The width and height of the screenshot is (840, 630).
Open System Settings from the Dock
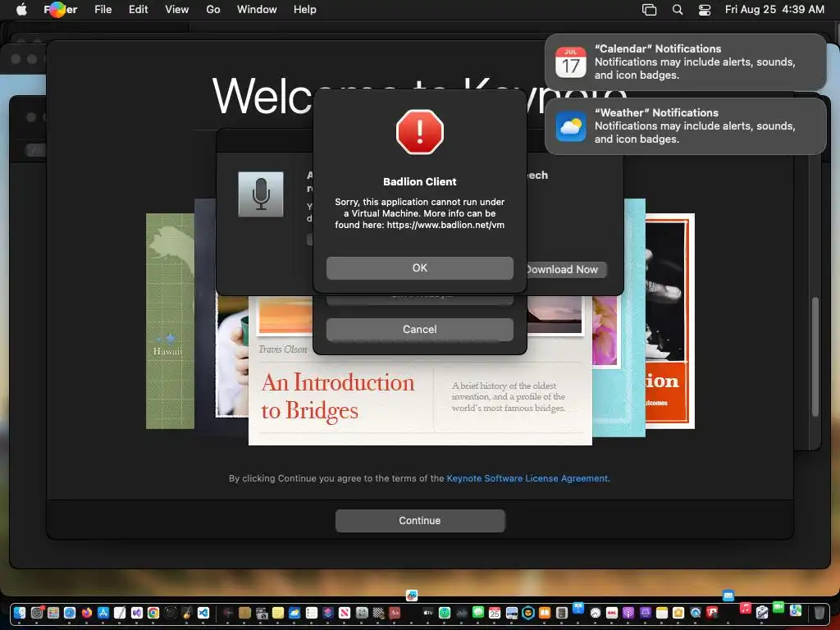(37, 613)
